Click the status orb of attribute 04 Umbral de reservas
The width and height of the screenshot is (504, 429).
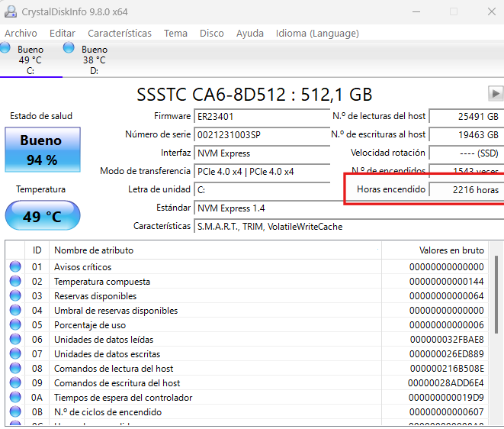(15, 310)
